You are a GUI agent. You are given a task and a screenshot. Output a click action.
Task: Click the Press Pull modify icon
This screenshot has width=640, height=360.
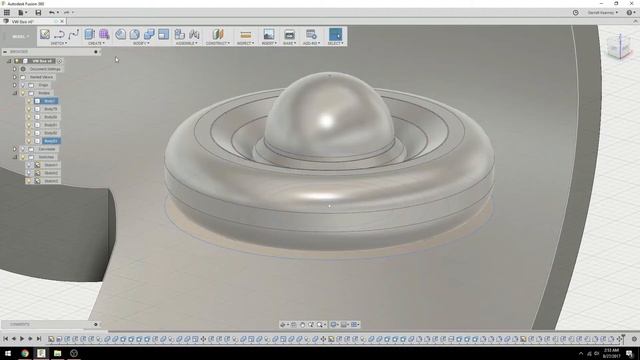tap(120, 34)
